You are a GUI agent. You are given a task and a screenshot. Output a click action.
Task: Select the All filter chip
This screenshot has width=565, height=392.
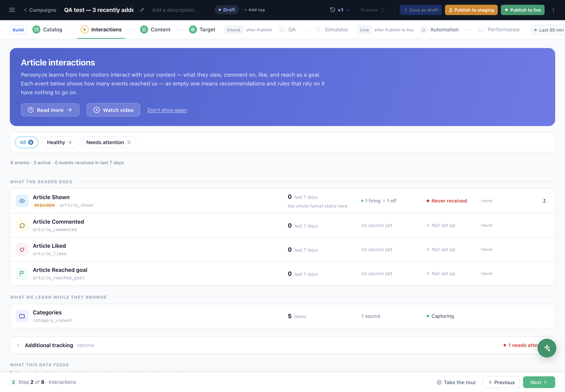point(27,142)
